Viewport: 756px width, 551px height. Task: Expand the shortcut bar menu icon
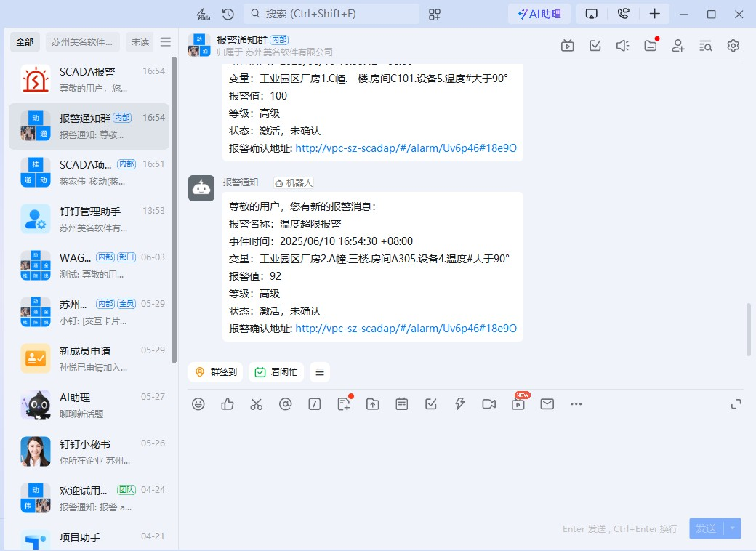pyautogui.click(x=320, y=372)
